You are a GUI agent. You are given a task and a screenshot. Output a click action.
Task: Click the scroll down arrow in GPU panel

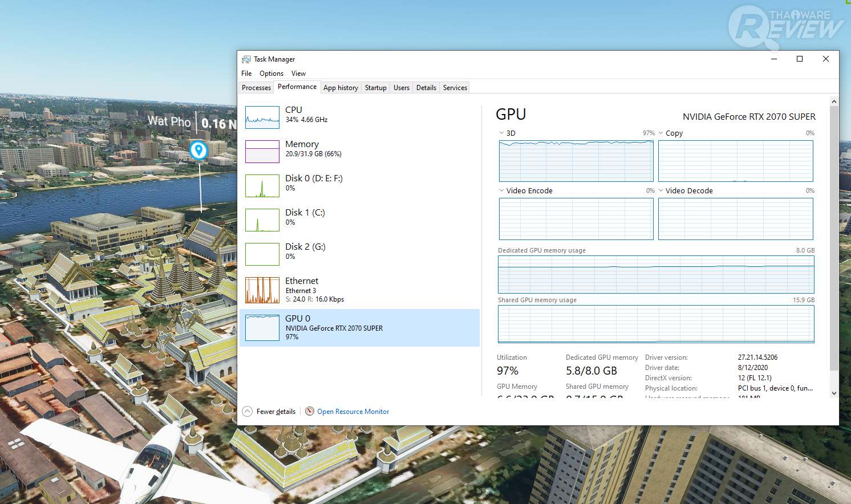[834, 393]
